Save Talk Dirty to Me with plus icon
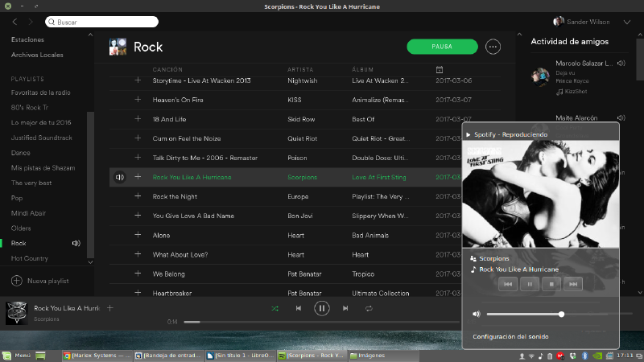644x362 pixels. point(138,158)
